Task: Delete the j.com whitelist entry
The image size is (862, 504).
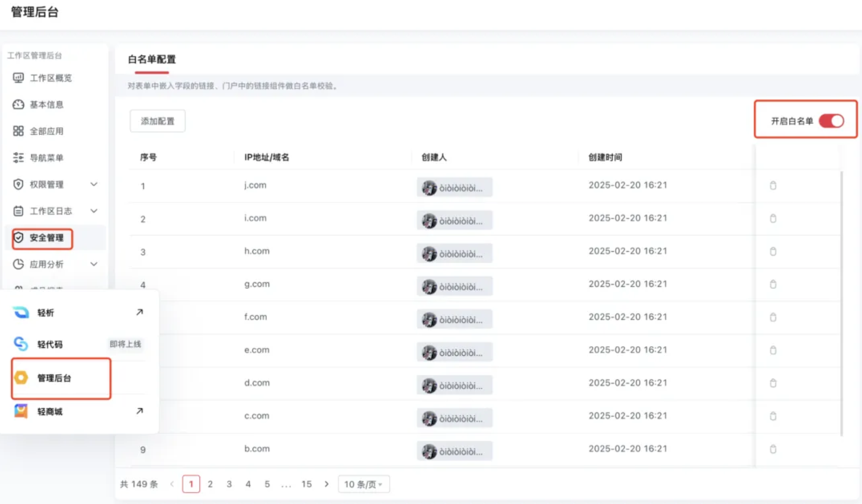Action: [x=773, y=185]
